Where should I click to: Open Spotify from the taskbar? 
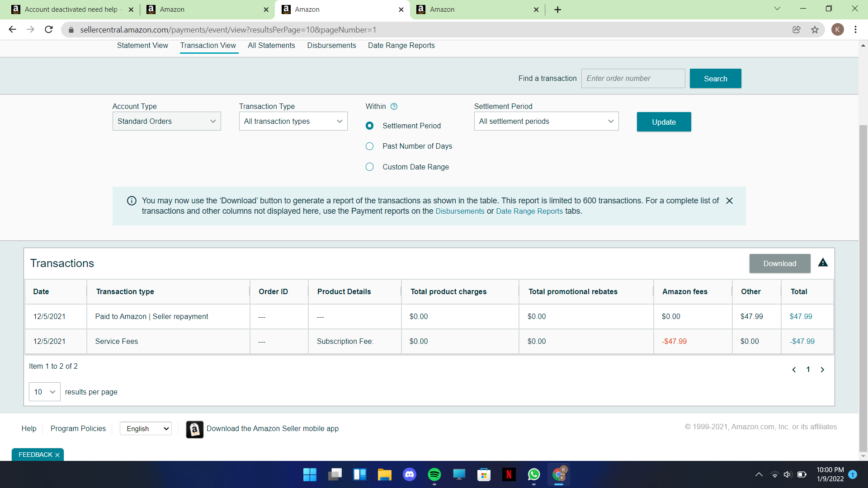pos(434,474)
